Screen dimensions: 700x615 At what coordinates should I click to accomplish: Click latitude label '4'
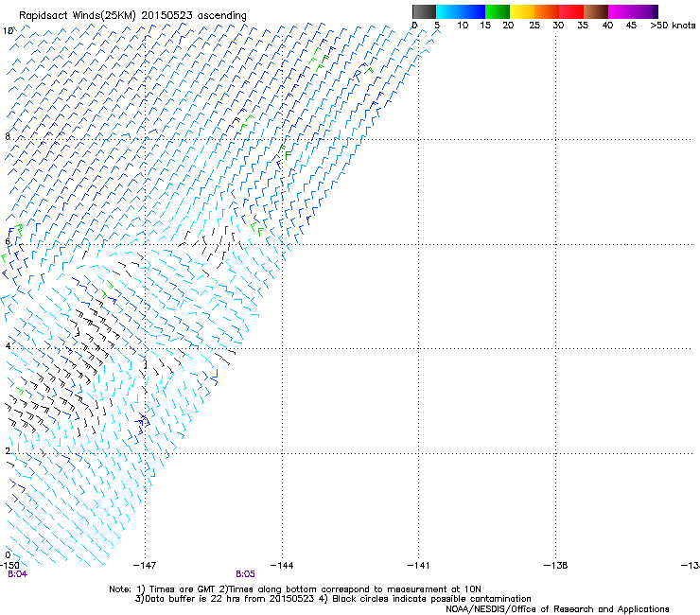[8, 346]
